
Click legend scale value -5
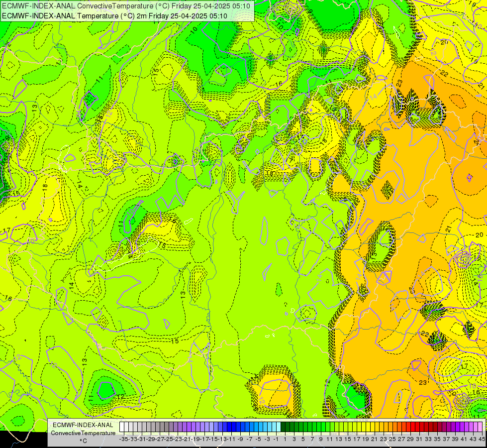[x=258, y=439]
